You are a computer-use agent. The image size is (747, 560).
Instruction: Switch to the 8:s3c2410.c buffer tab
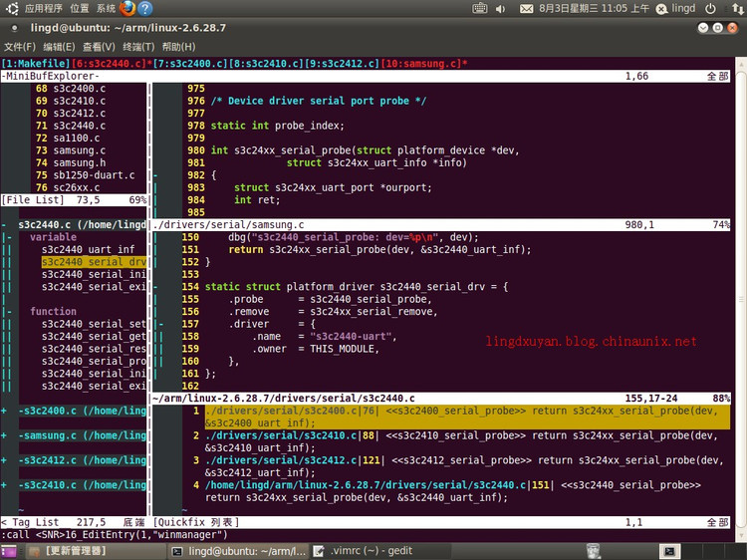coord(266,64)
